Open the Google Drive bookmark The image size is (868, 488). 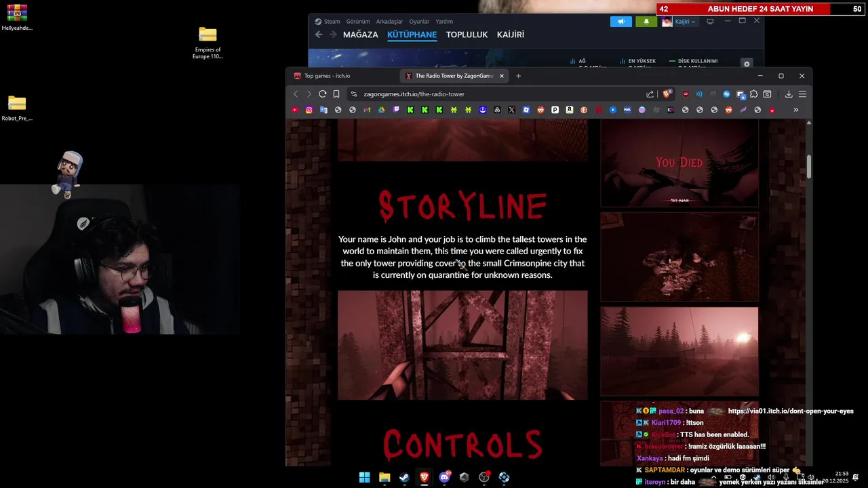pyautogui.click(x=381, y=110)
